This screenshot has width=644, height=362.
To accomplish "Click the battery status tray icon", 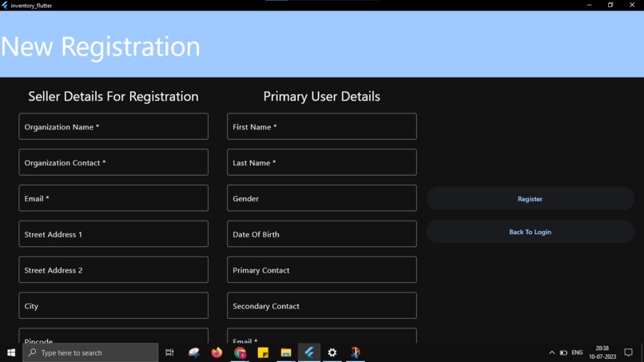I will pyautogui.click(x=563, y=352).
